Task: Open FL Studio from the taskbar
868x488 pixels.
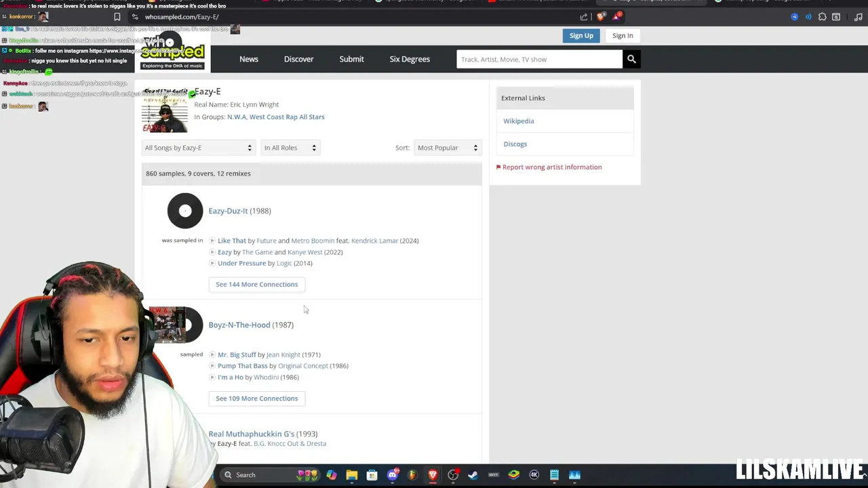Action: tap(412, 475)
